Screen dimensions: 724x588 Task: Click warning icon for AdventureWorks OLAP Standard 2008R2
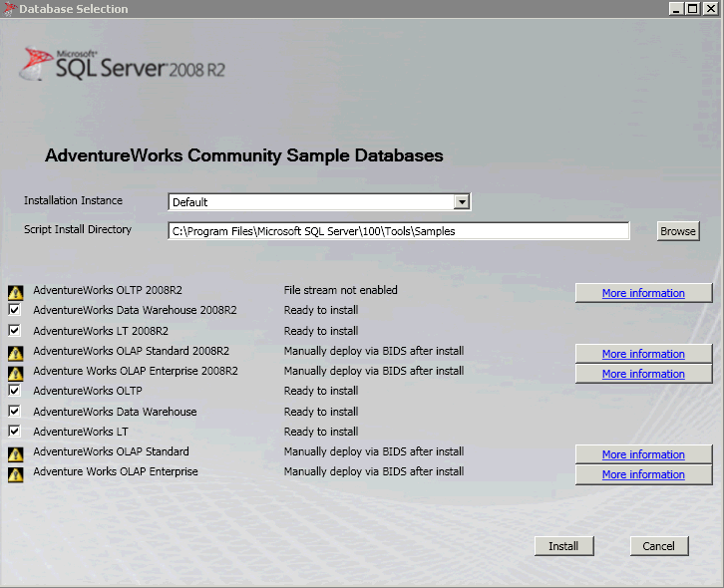tap(15, 353)
